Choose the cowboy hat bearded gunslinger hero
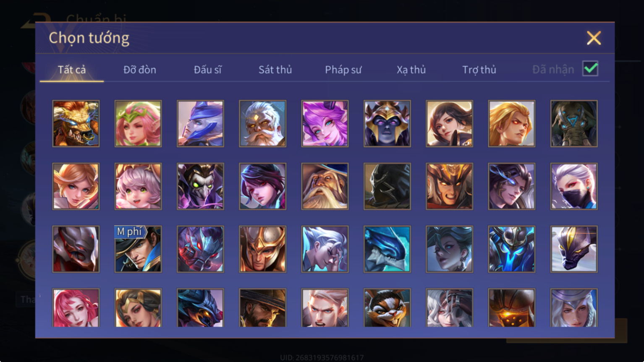 click(262, 308)
